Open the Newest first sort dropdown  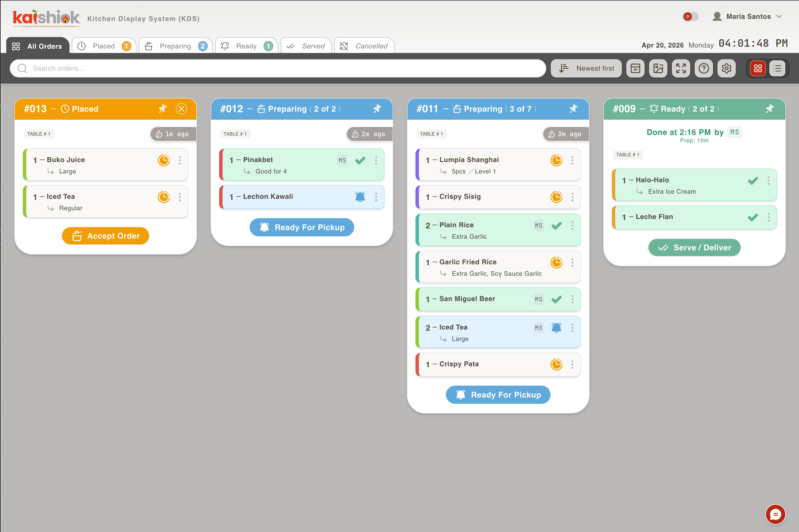pyautogui.click(x=586, y=68)
